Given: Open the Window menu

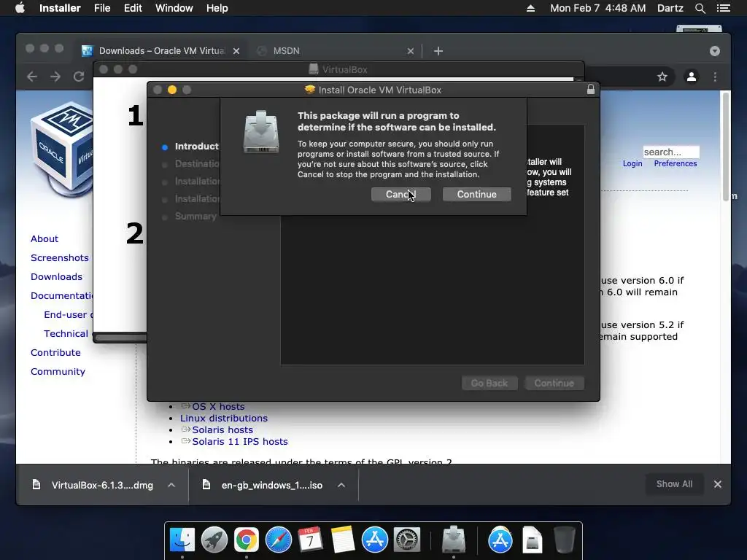Looking at the screenshot, I should click(174, 8).
